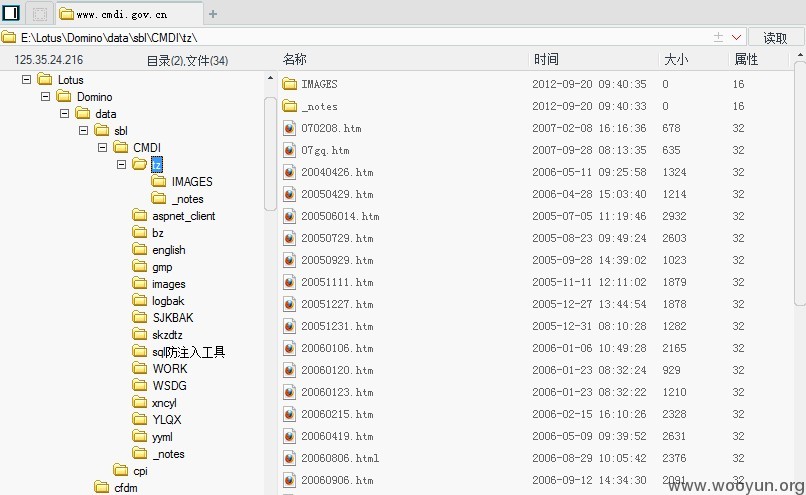Open the bz folder icon
This screenshot has height=495, width=806.
click(x=139, y=232)
